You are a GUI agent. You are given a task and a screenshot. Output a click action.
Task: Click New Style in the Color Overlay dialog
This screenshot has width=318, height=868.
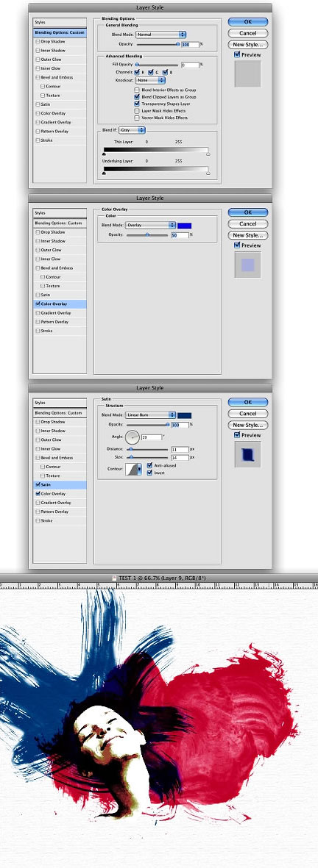247,235
